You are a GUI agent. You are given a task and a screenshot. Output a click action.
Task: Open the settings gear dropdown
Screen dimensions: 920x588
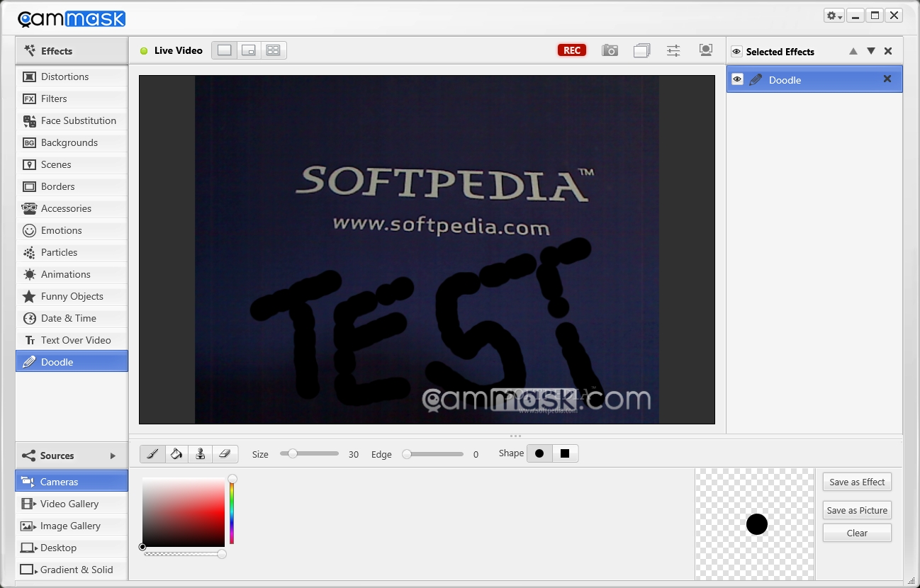click(x=834, y=16)
